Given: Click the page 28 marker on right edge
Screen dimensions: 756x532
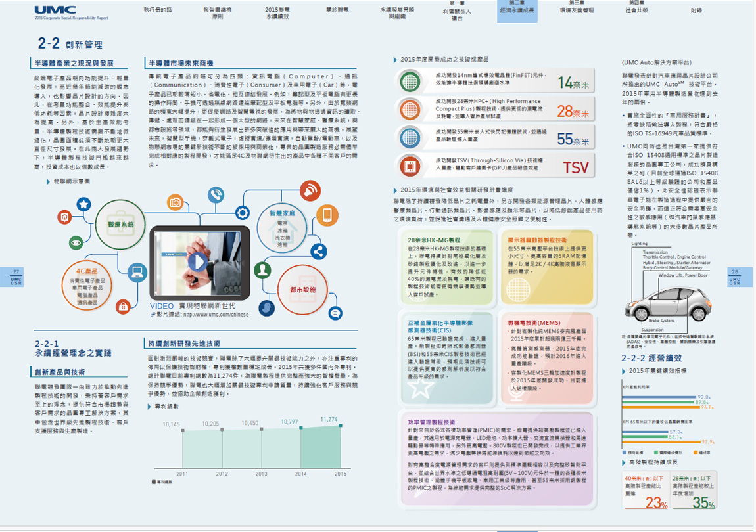Looking at the screenshot, I should [735, 277].
